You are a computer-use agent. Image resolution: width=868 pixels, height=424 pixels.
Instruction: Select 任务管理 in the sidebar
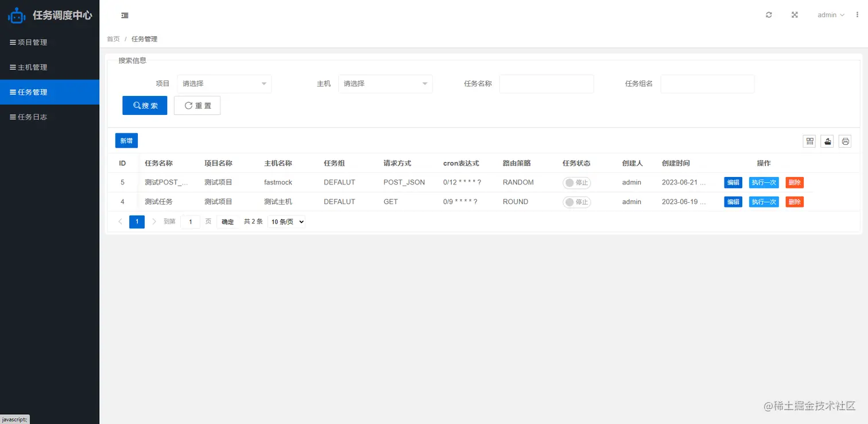(50, 92)
